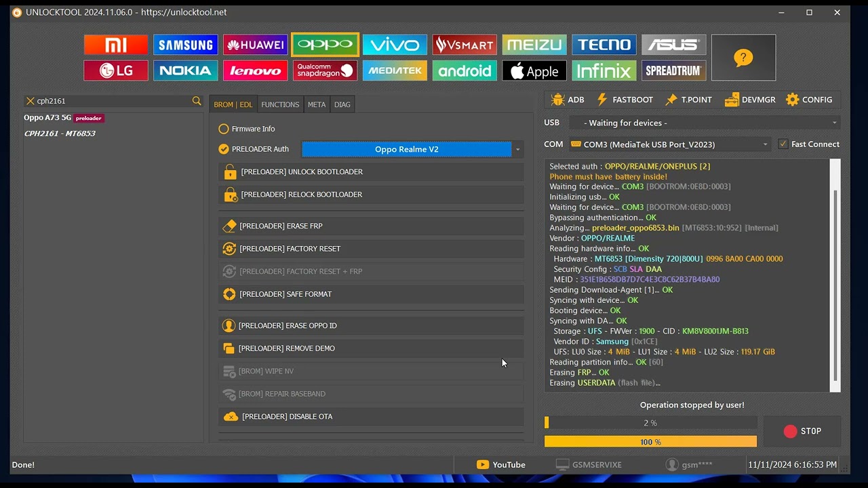
Task: Switch to the BROM | EDL tab
Action: tap(233, 104)
